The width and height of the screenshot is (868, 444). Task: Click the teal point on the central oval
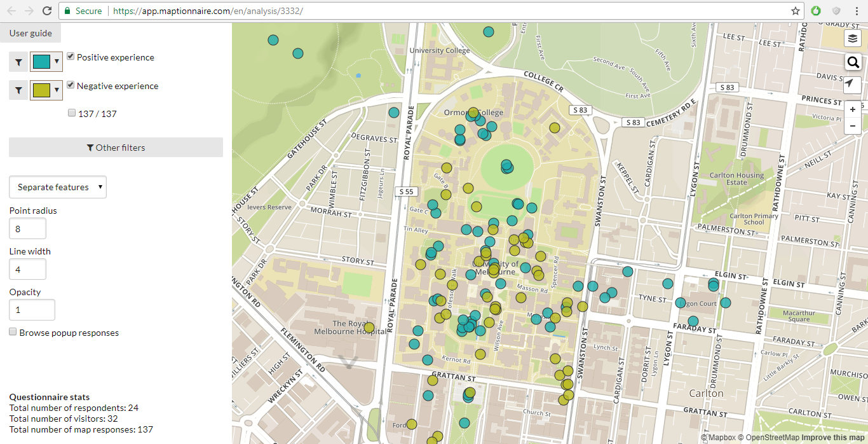(506, 167)
